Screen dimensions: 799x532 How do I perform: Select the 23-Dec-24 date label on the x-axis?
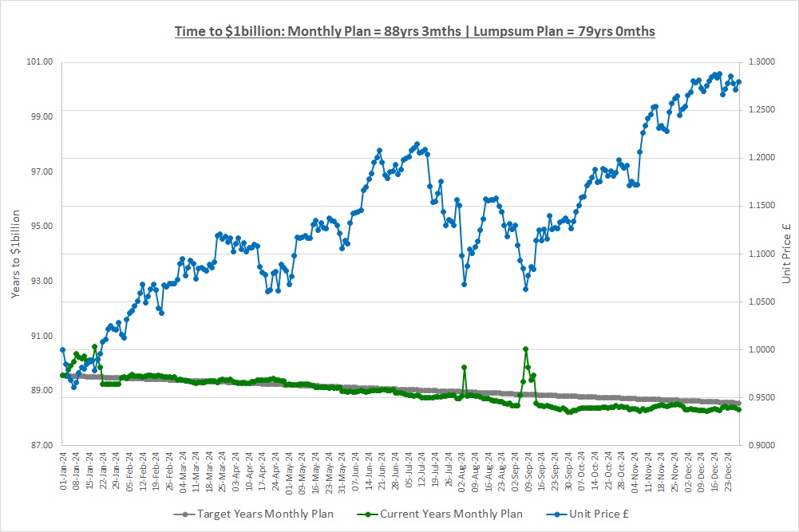coord(728,469)
